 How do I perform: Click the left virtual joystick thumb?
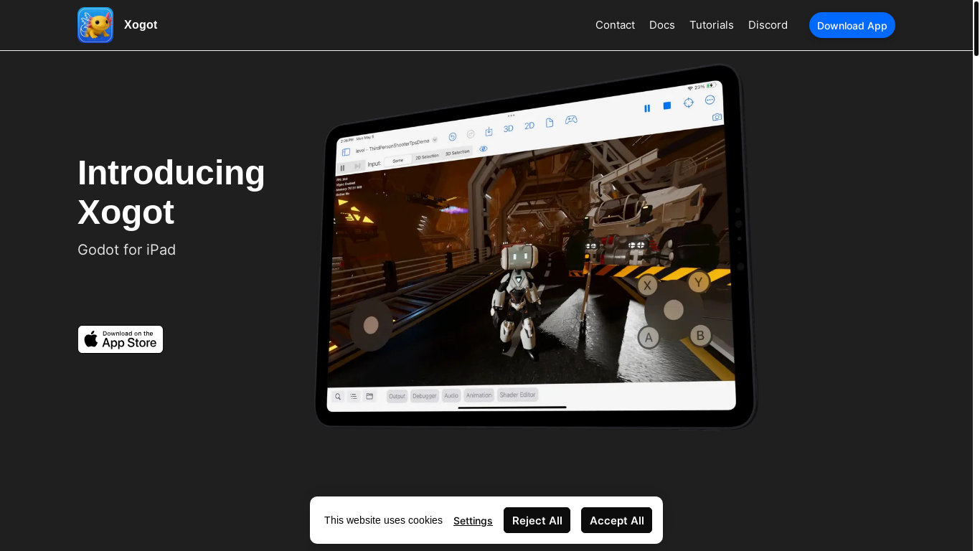[371, 325]
